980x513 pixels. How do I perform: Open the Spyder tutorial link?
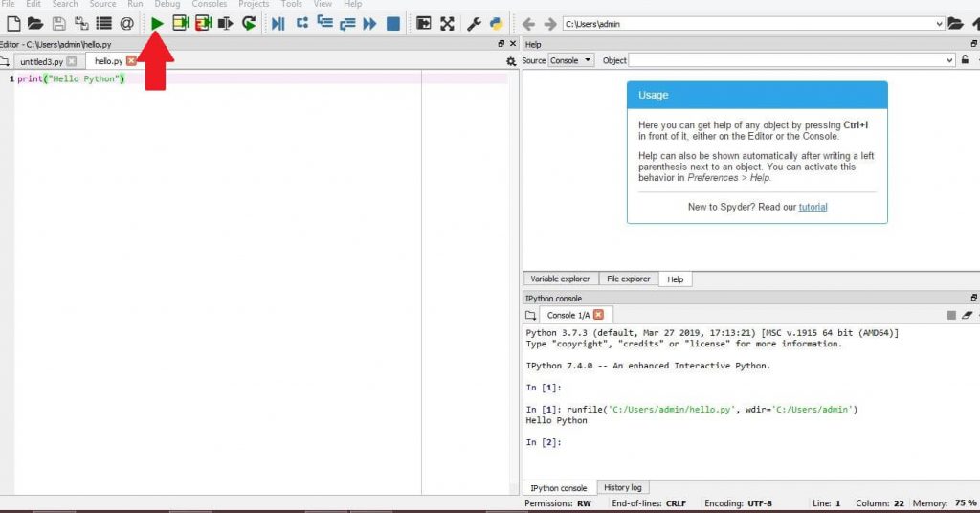(813, 207)
